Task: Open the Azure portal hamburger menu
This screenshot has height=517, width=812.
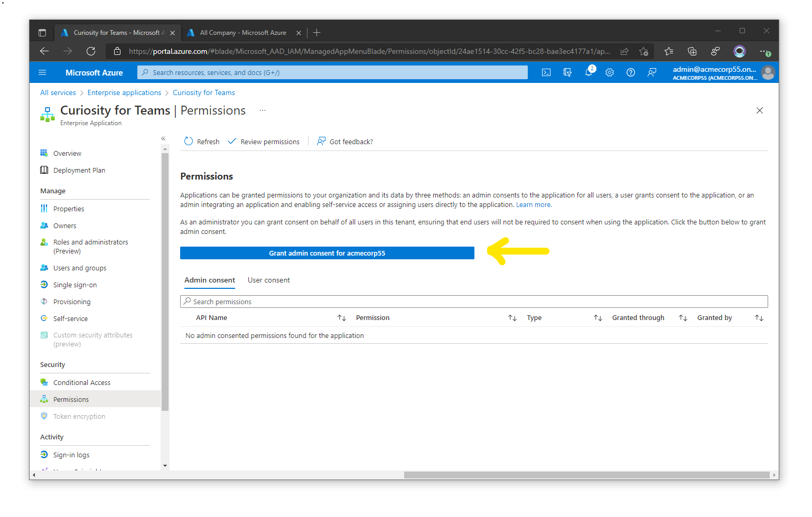Action: (x=43, y=72)
